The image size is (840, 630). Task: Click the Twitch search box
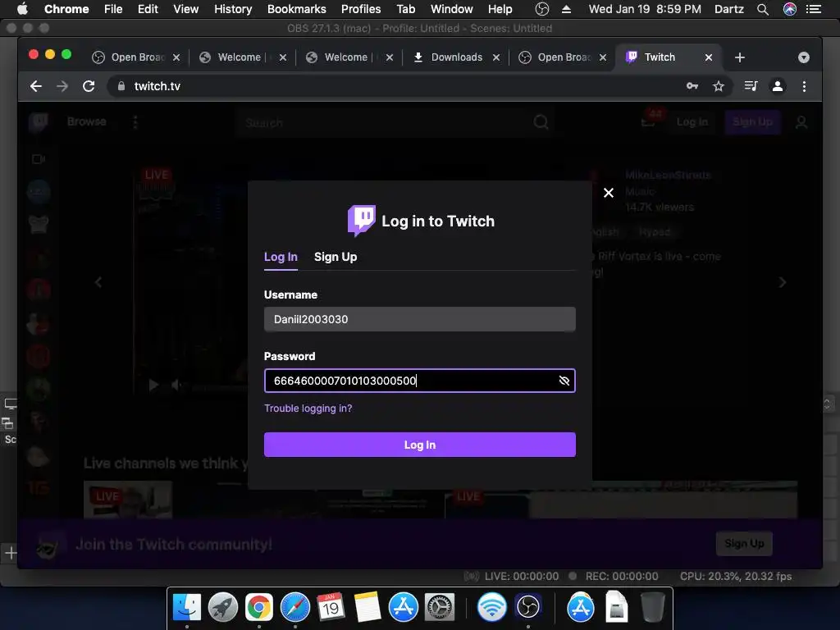click(x=383, y=123)
